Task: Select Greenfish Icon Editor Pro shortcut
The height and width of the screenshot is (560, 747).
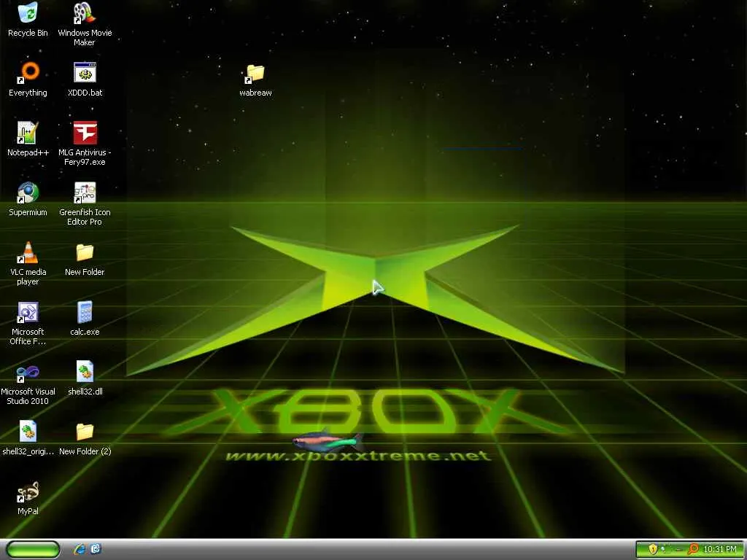Action: 85,192
